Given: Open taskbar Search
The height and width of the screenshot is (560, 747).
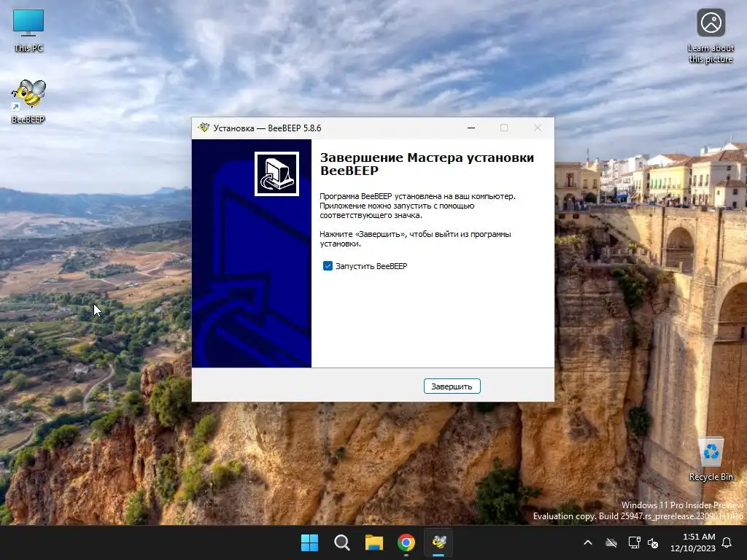Looking at the screenshot, I should [x=341, y=542].
